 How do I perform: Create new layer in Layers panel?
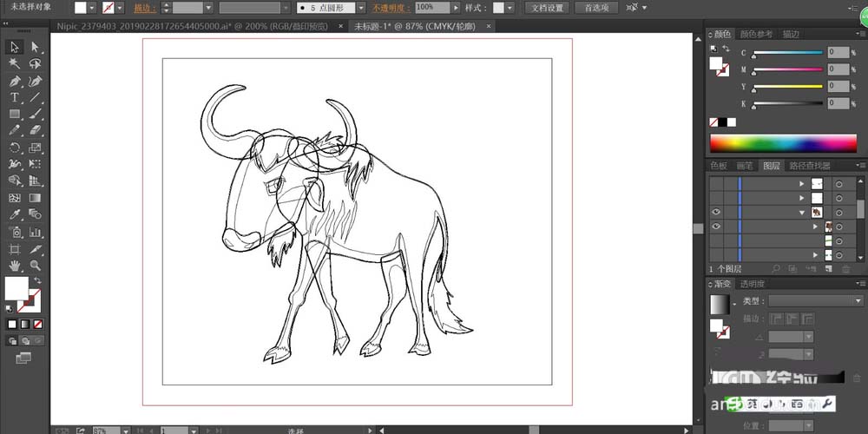(x=828, y=269)
